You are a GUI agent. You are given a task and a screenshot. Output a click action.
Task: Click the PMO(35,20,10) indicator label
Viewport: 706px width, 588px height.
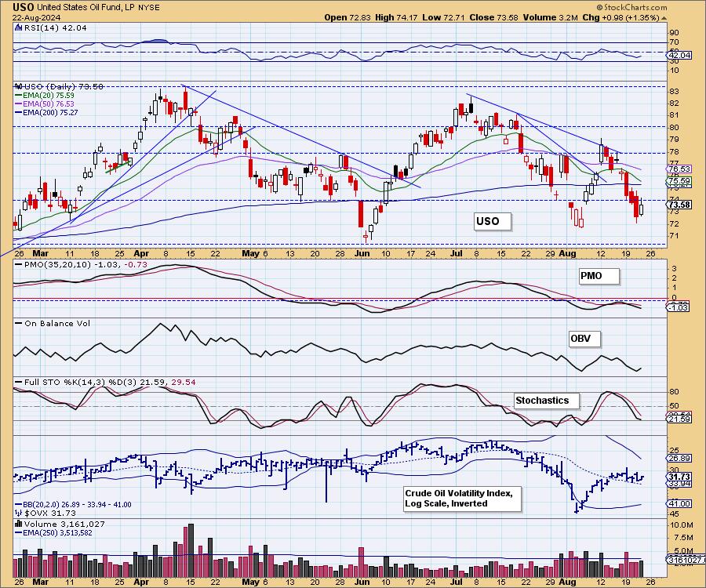tap(81, 264)
